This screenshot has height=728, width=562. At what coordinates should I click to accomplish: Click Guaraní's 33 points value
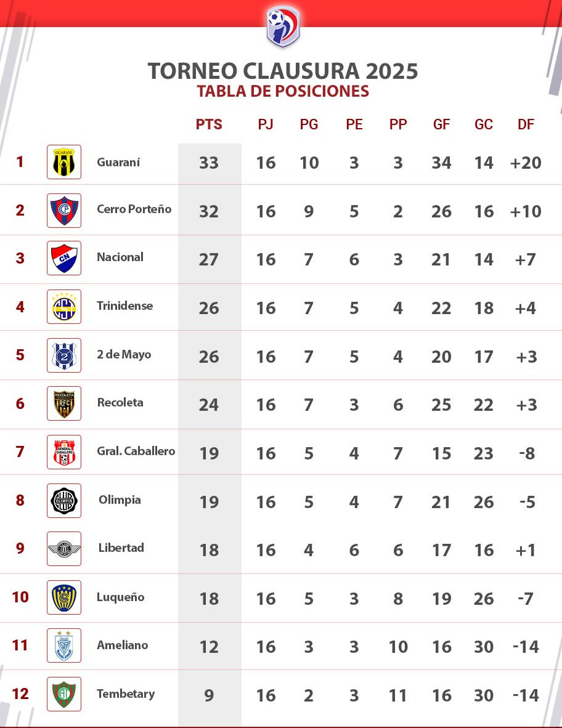209,163
